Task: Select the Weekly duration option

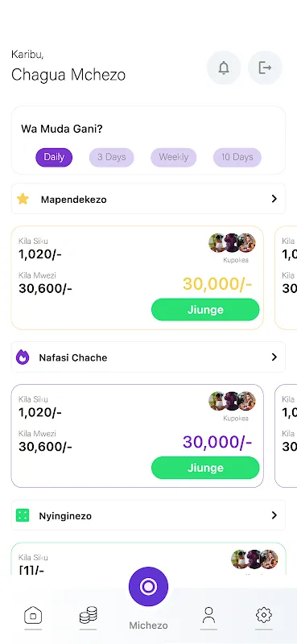Action: (x=173, y=157)
